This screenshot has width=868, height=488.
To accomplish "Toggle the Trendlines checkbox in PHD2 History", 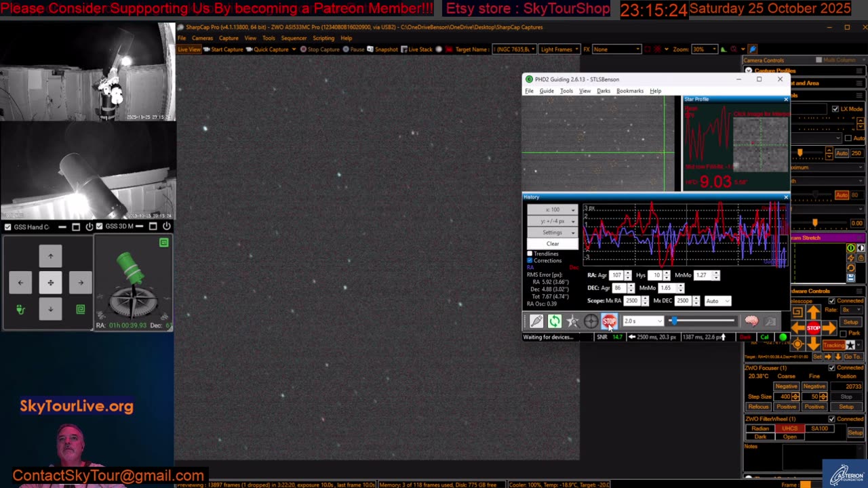I will point(530,253).
